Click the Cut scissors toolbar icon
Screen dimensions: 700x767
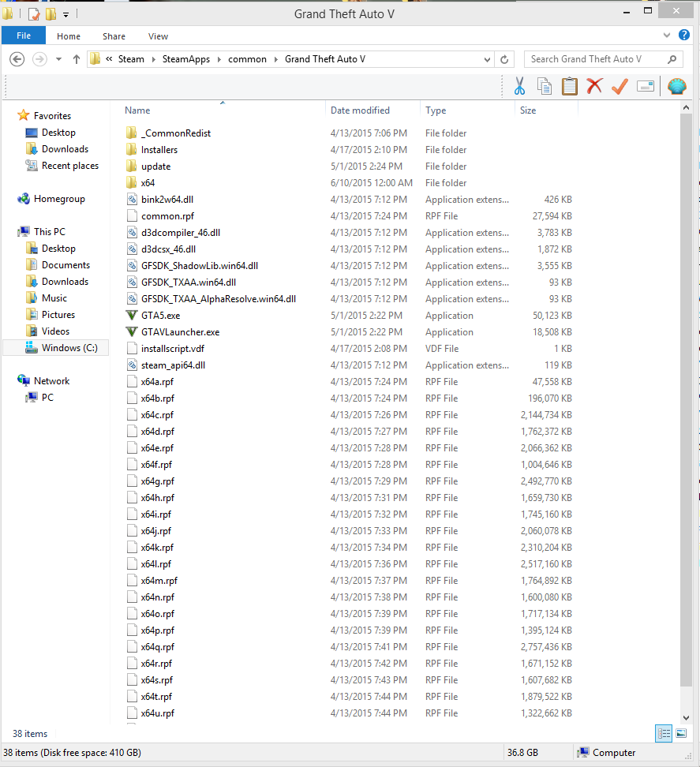point(519,87)
